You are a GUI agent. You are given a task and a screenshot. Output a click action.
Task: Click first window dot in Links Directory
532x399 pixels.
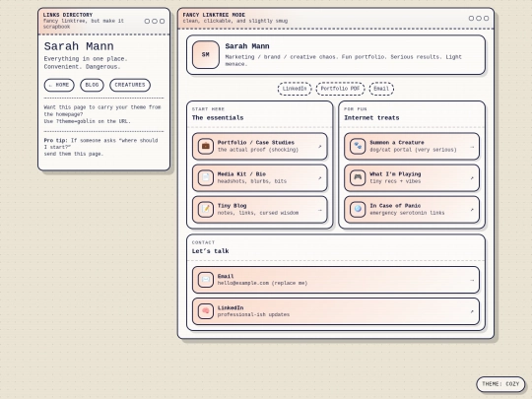(147, 21)
